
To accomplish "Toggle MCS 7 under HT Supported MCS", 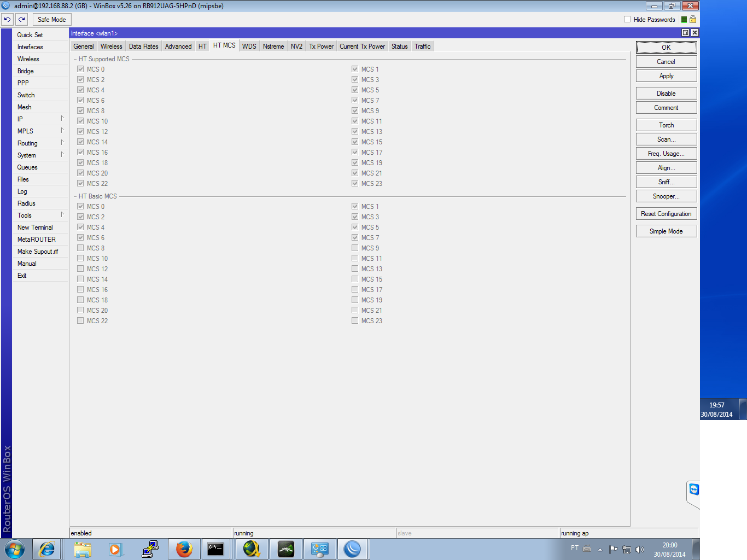I will click(355, 101).
